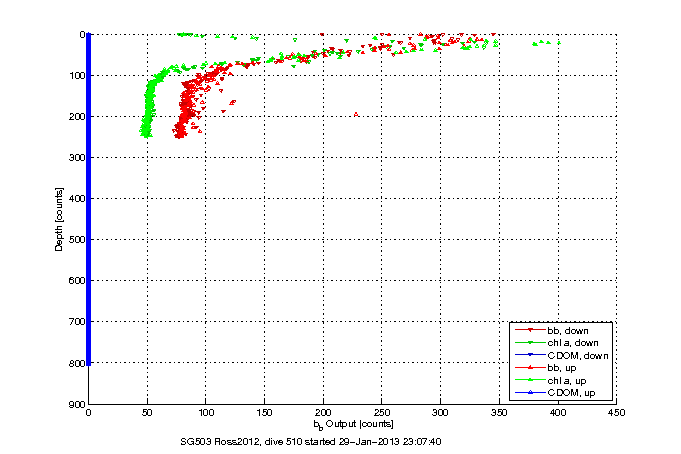Click the blue upward triangle marker in legend

(530, 393)
